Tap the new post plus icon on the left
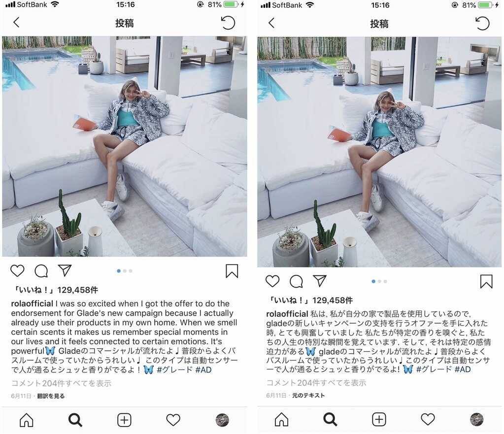Viewport: 504px width, 434px height. [124, 420]
